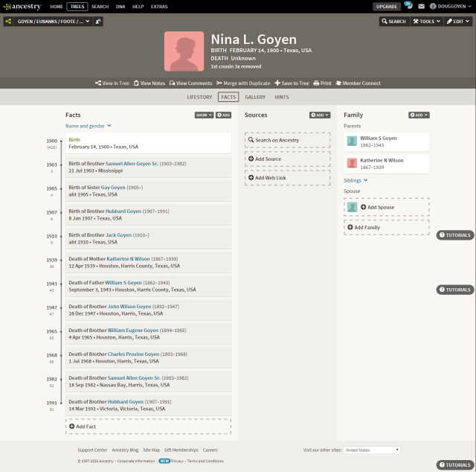This screenshot has width=476, height=472.
Task: Open the DOUGGOYEN account menu
Action: point(451,7)
